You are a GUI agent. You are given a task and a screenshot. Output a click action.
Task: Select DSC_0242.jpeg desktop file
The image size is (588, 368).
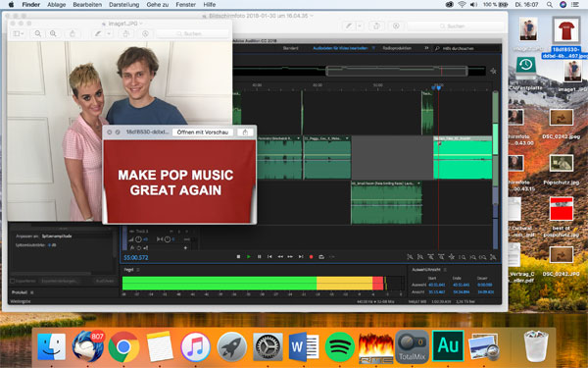click(562, 118)
